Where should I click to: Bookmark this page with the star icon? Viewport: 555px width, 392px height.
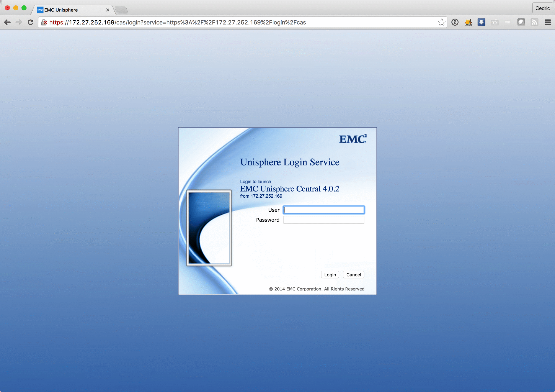(x=441, y=22)
